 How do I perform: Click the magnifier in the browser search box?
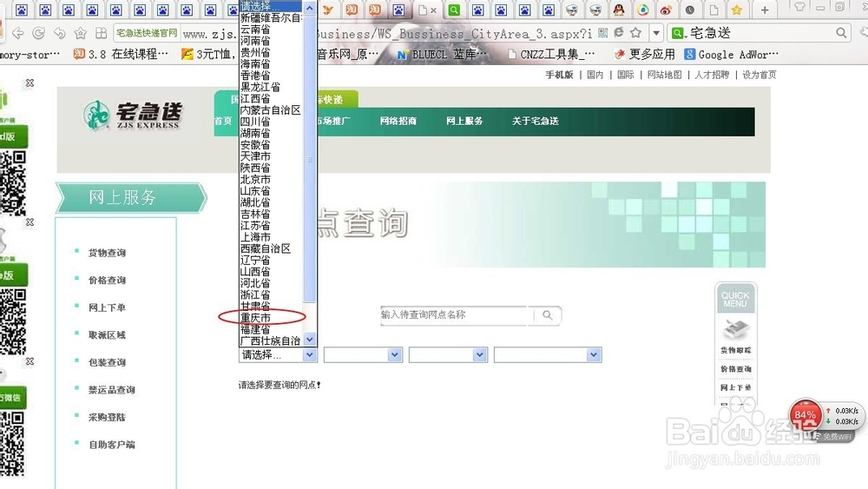click(841, 33)
